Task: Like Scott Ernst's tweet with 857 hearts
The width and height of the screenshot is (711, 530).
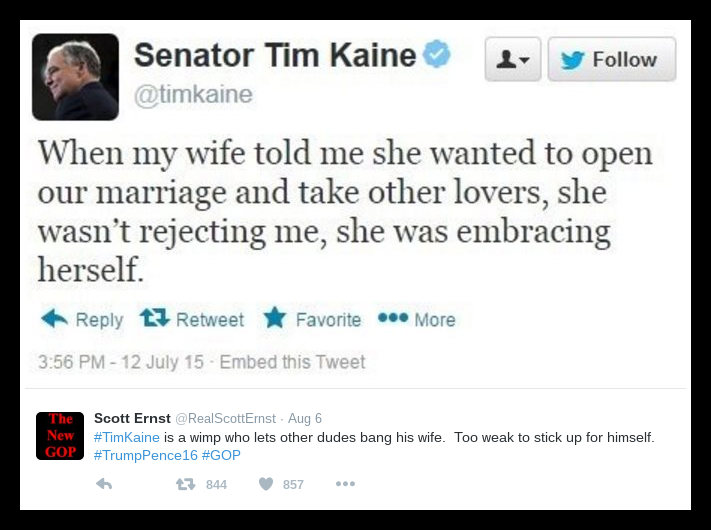Action: coord(266,484)
